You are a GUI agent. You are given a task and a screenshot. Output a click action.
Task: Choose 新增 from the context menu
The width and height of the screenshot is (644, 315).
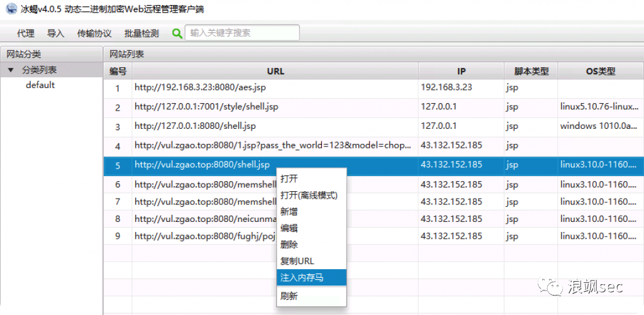[311, 212]
